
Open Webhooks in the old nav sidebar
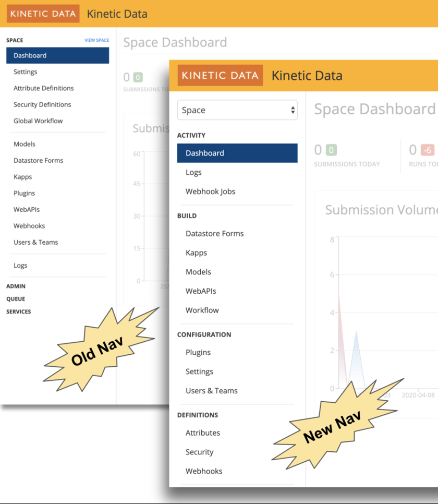29,226
